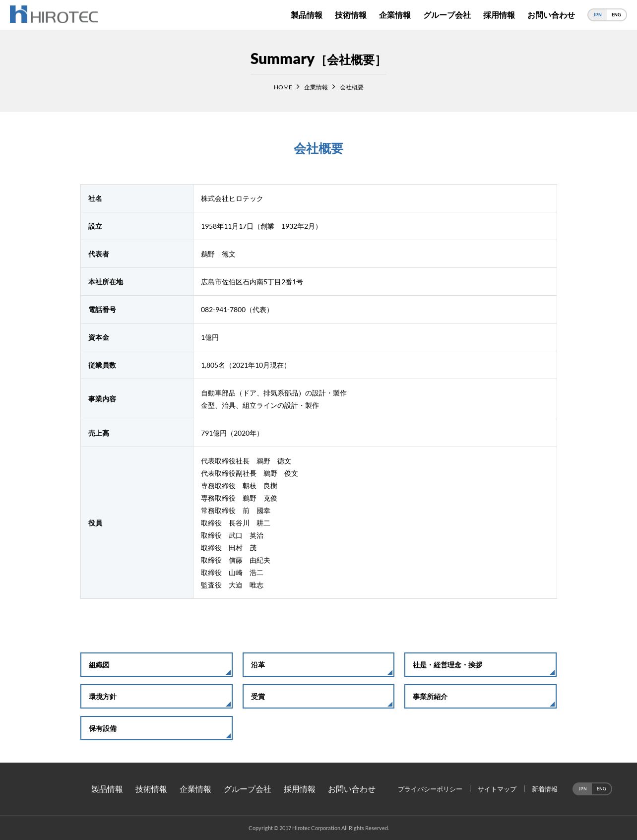Open お問い合わせ in the top navigation
This screenshot has height=840, width=637.
[551, 15]
